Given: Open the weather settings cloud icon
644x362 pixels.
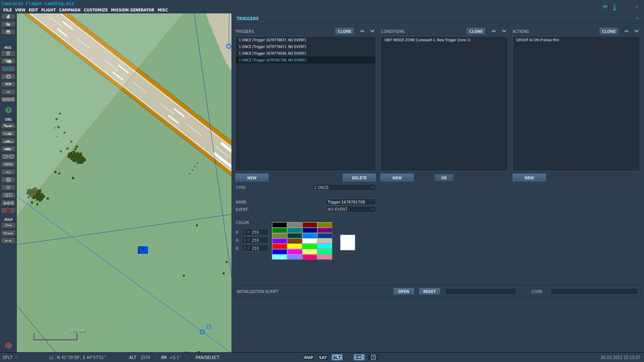Looking at the screenshot, I should (x=8, y=61).
